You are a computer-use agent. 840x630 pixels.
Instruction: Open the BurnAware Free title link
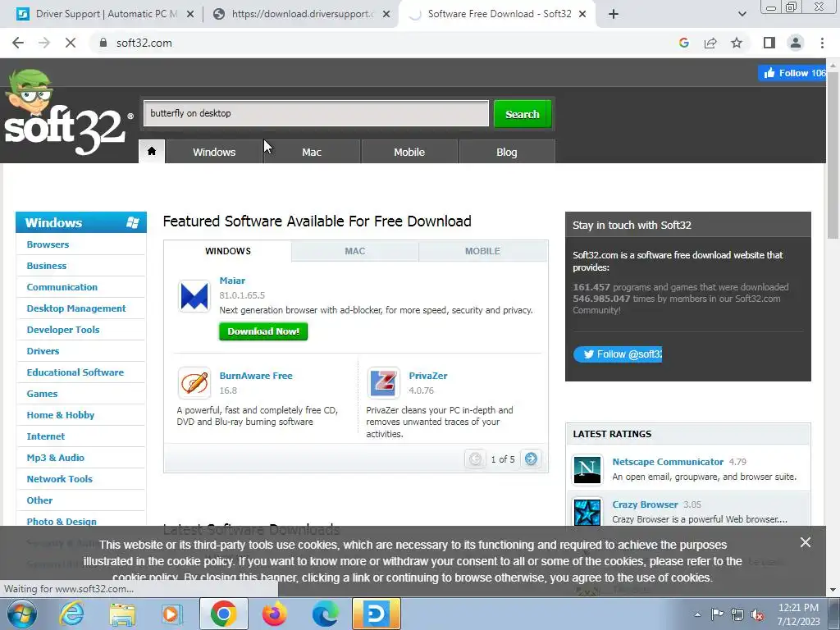pos(256,376)
